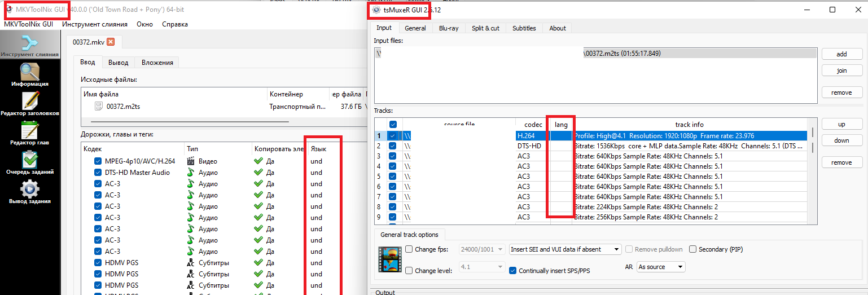This screenshot has width=868, height=295.
Task: Click the Вывод задания gear icon
Action: click(29, 190)
